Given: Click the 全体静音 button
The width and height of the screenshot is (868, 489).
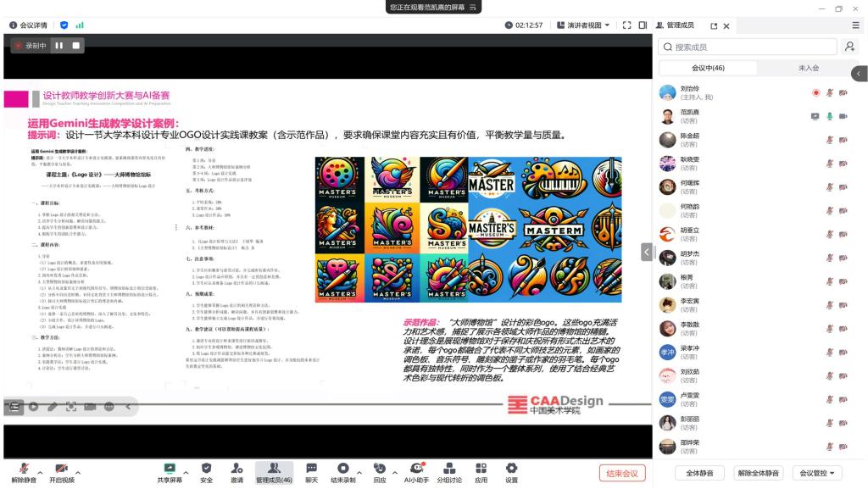Looking at the screenshot, I should tap(698, 473).
